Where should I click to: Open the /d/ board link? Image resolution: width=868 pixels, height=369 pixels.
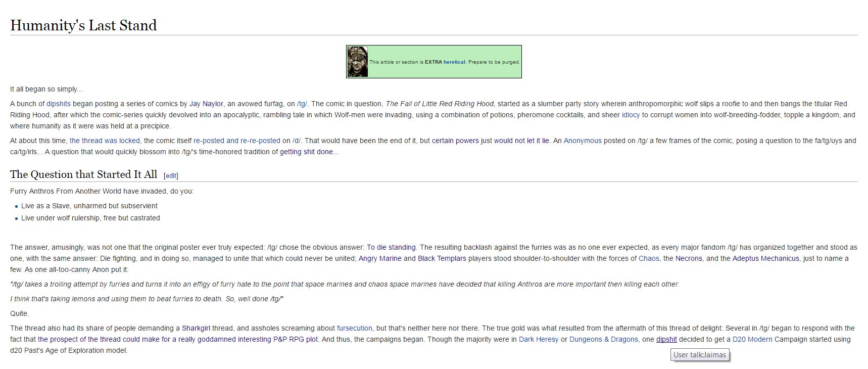pyautogui.click(x=296, y=141)
